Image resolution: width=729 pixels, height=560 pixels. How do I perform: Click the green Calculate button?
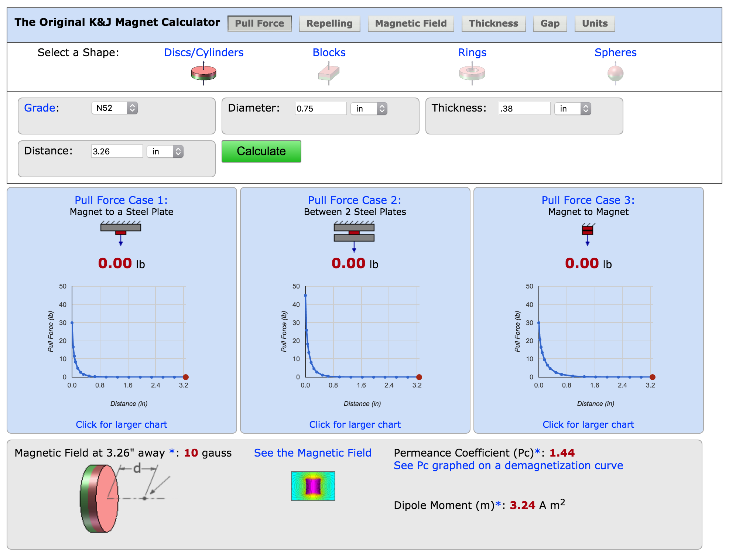[x=261, y=151]
